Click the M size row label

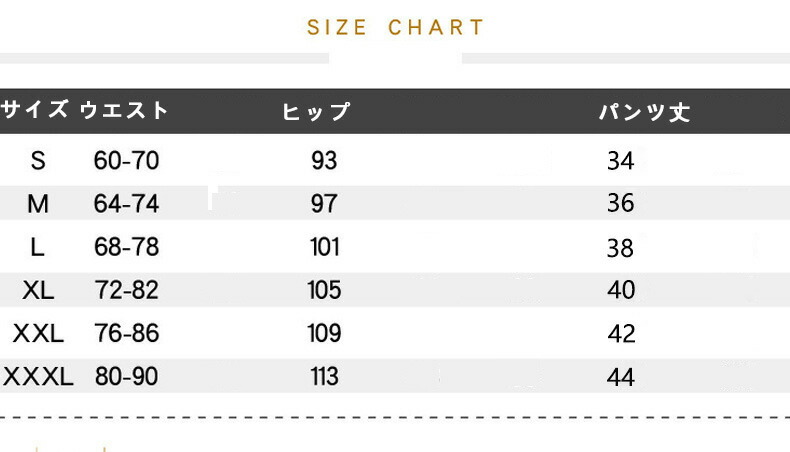tap(38, 204)
